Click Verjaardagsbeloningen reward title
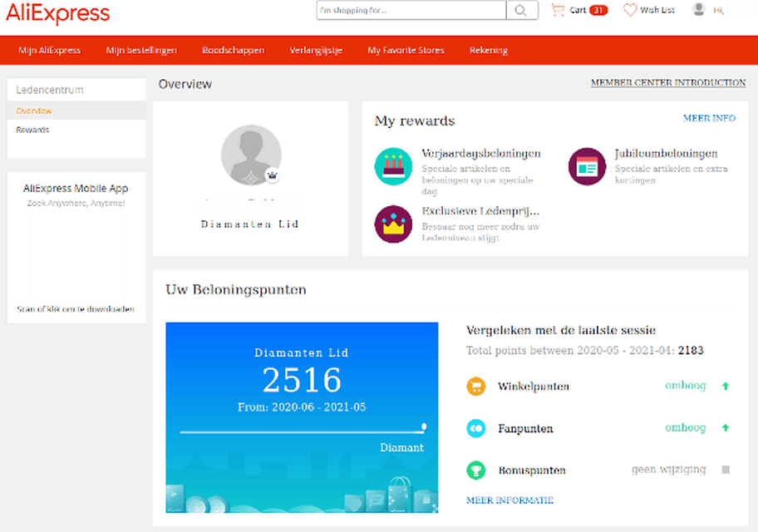This screenshot has width=758, height=532. [x=481, y=154]
